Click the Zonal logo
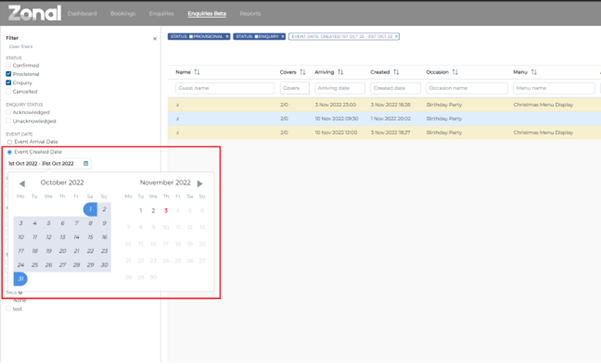Viewport: 601px width, 364px height. (x=34, y=13)
